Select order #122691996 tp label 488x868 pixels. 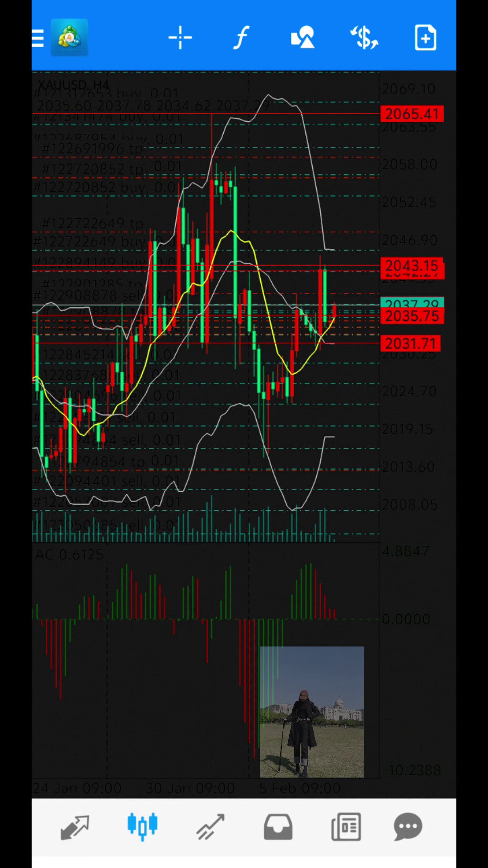pyautogui.click(x=93, y=149)
